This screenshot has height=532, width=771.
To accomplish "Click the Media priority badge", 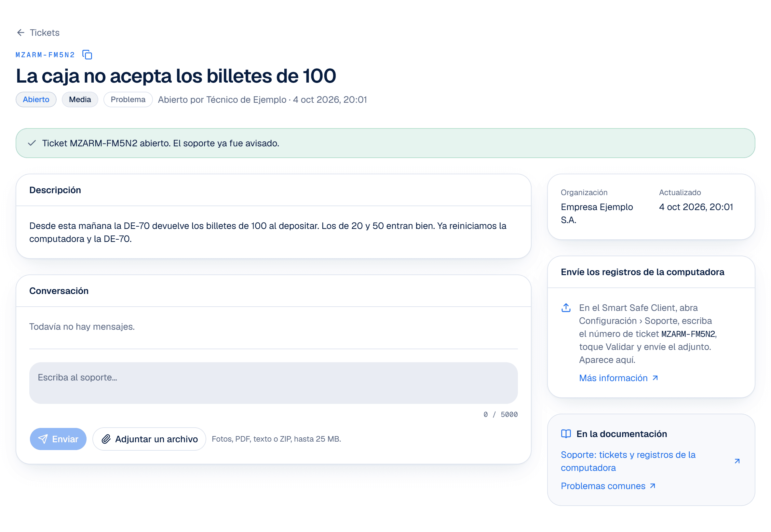I will click(x=80, y=100).
